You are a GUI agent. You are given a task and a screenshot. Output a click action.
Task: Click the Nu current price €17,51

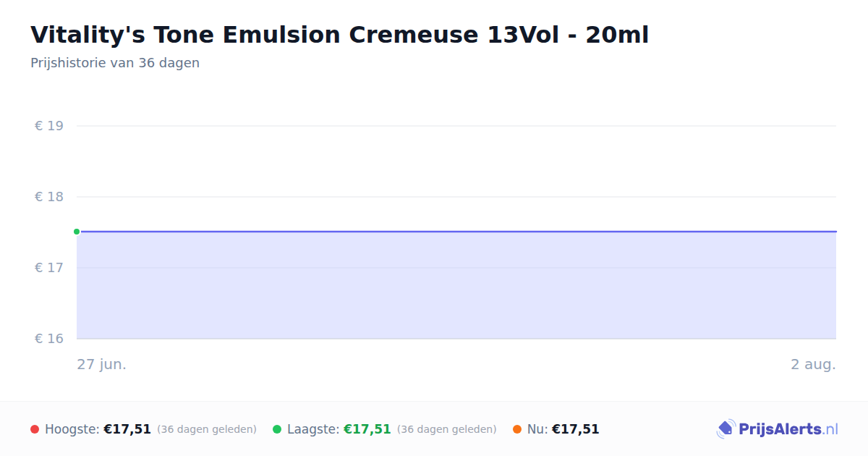pos(576,429)
